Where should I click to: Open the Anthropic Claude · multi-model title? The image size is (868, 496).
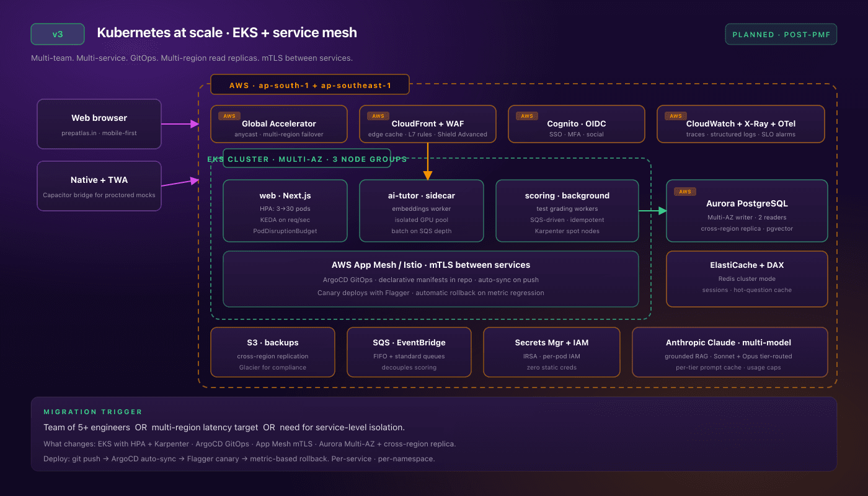(x=728, y=342)
